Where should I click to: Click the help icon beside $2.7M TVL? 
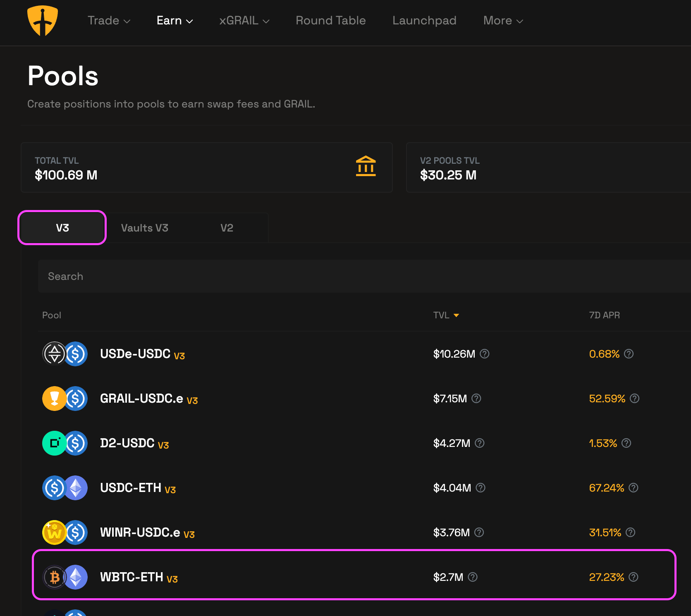point(473,577)
